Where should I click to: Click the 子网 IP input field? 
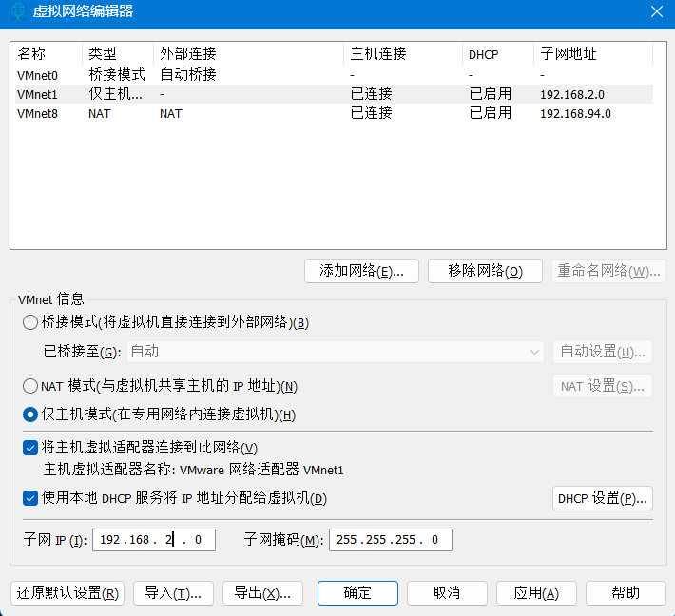point(154,540)
